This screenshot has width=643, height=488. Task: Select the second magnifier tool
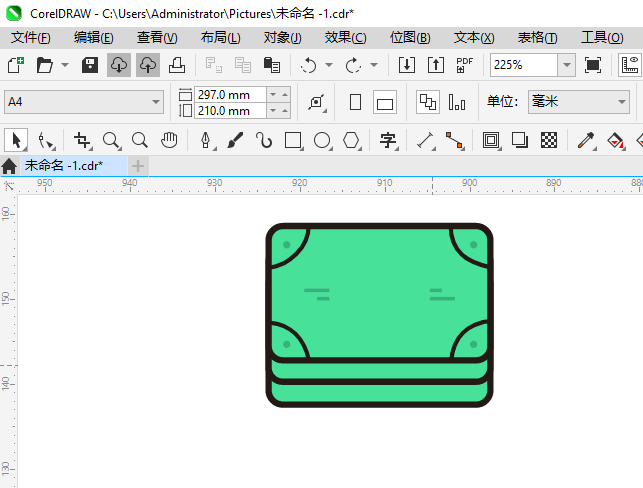[x=140, y=140]
